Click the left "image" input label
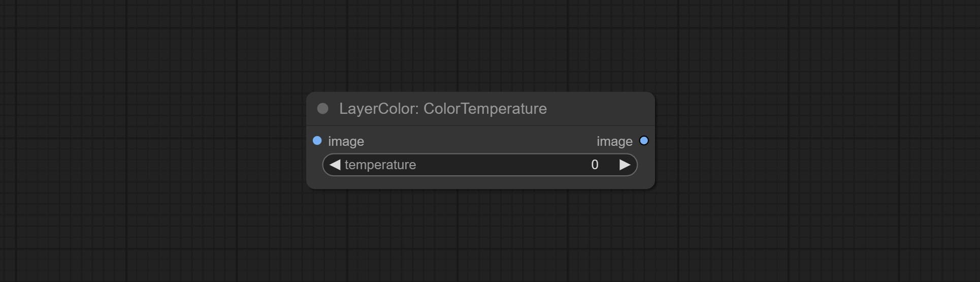This screenshot has width=980, height=282. (346, 141)
